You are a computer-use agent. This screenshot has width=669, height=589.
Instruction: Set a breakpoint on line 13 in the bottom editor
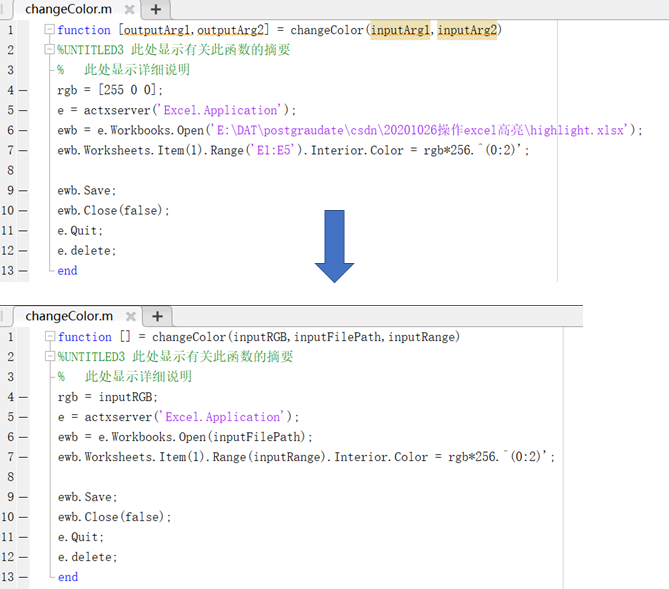pos(23,577)
